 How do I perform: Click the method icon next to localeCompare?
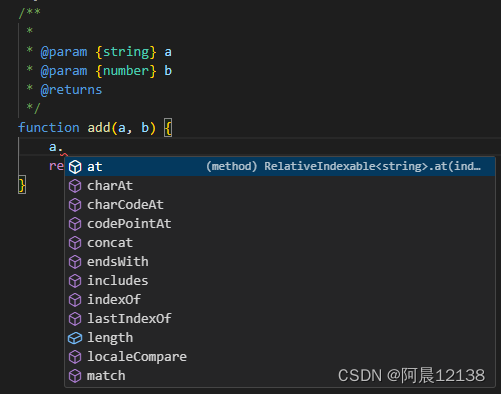point(75,357)
